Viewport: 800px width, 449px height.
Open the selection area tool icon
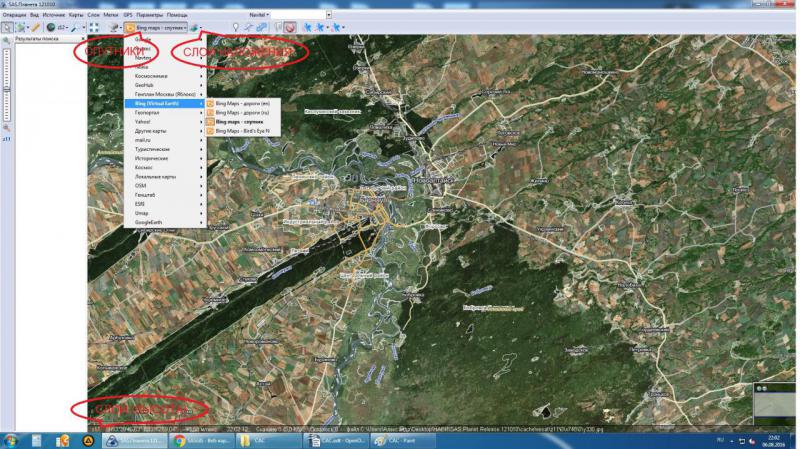point(20,28)
